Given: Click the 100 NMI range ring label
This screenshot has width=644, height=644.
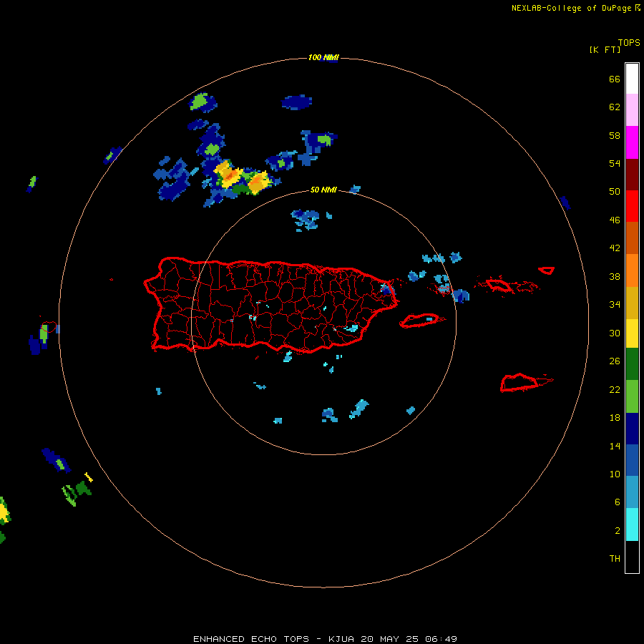Looking at the screenshot, I should (323, 57).
